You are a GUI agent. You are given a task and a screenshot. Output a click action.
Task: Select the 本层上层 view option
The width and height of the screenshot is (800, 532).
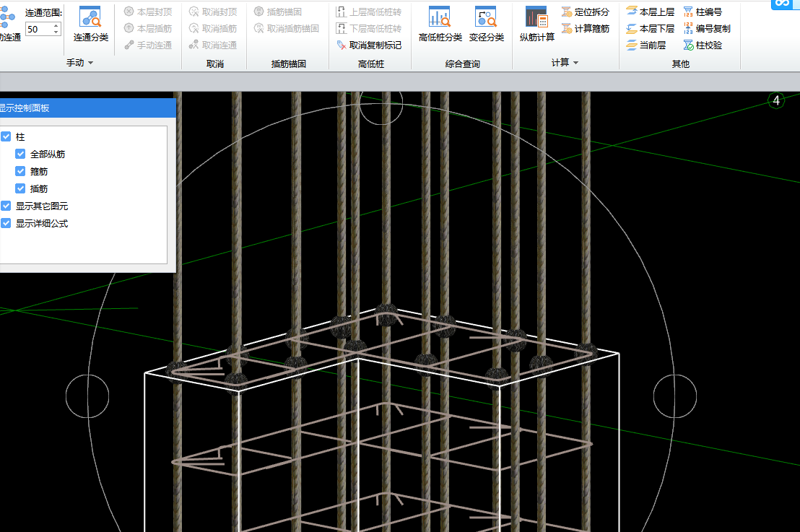click(650, 12)
